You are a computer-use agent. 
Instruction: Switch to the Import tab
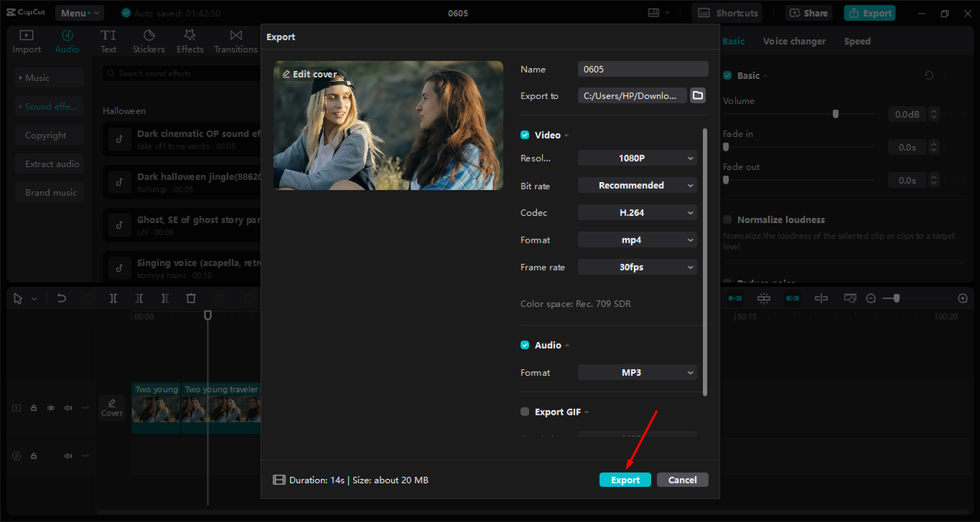(27, 41)
